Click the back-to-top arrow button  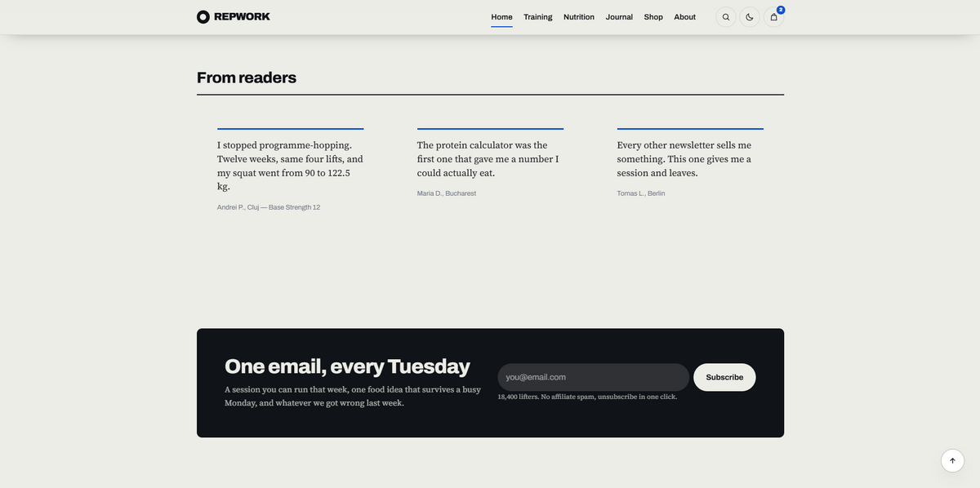[x=952, y=460]
